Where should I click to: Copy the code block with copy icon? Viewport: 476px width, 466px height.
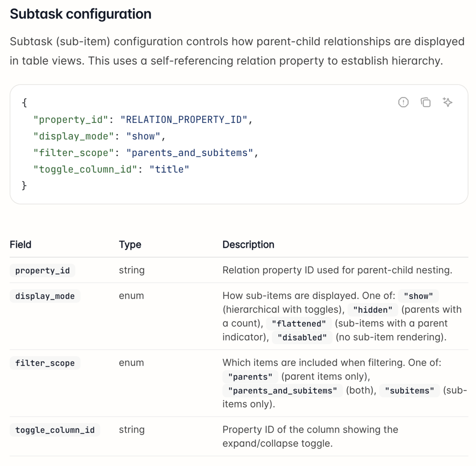(x=425, y=102)
